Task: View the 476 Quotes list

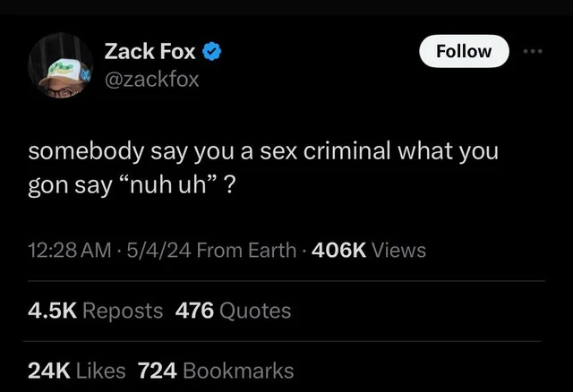Action: pyautogui.click(x=235, y=311)
